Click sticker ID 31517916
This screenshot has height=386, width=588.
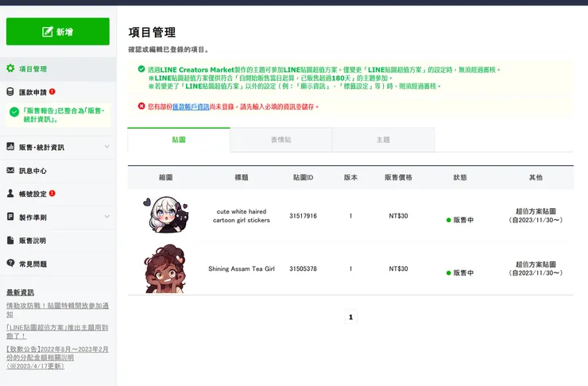(x=303, y=216)
